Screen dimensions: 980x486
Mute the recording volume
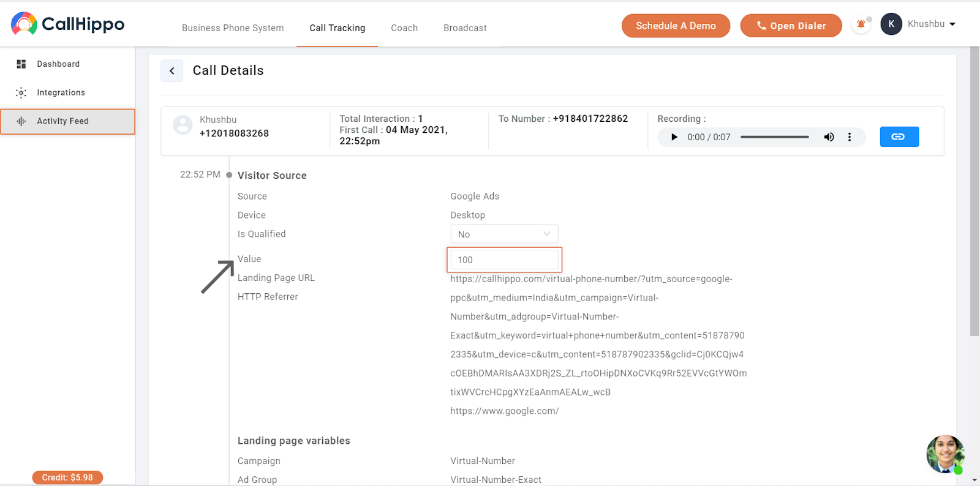coord(829,137)
